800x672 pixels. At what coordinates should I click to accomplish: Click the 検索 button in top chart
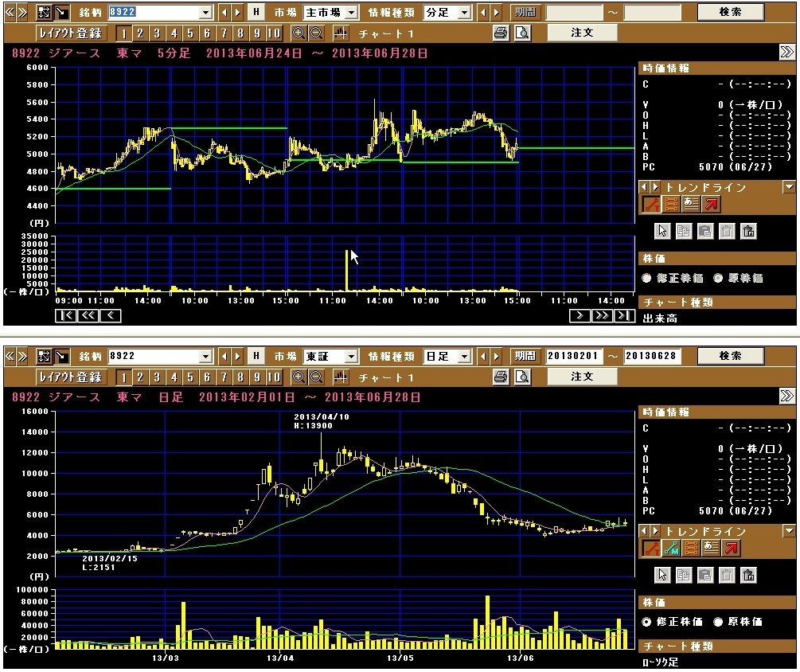click(730, 12)
